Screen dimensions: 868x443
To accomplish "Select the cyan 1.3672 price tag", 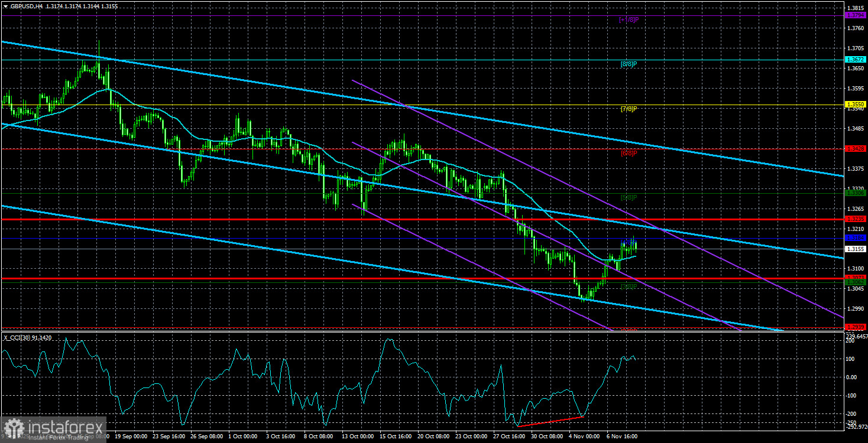I will pyautogui.click(x=856, y=59).
